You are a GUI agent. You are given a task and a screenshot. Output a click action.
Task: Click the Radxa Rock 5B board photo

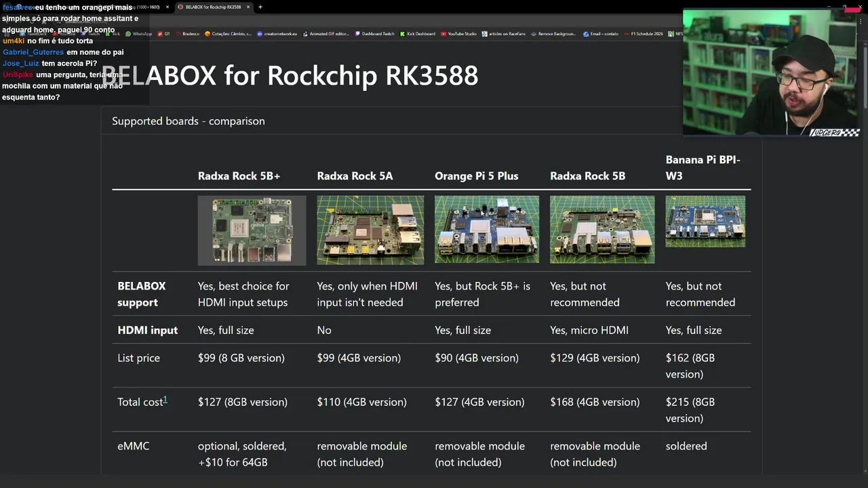pos(602,229)
